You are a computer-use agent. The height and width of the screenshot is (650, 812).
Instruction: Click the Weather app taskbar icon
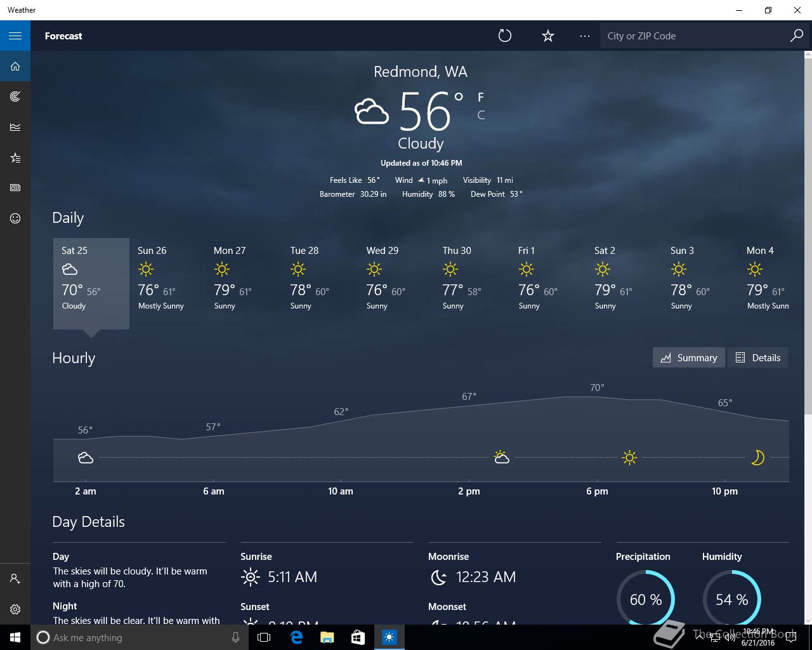(389, 637)
